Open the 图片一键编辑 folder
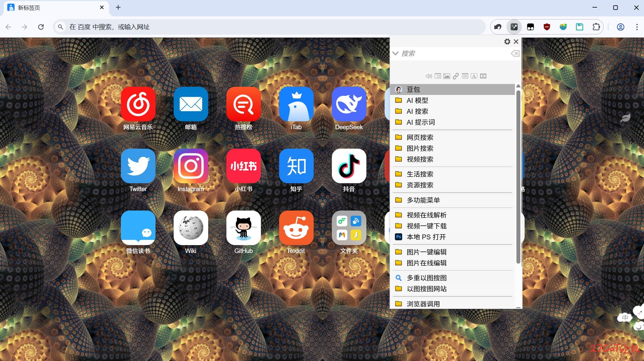Image resolution: width=644 pixels, height=361 pixels. tap(452, 252)
